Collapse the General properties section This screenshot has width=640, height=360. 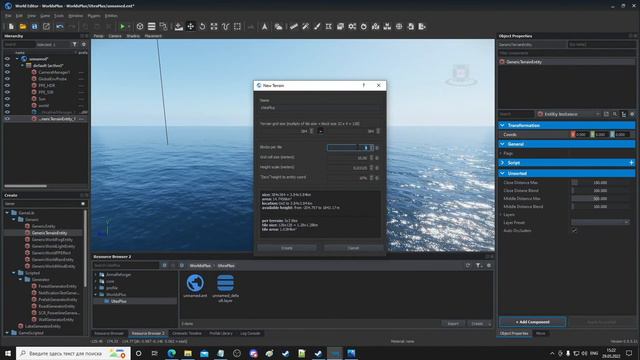502,144
